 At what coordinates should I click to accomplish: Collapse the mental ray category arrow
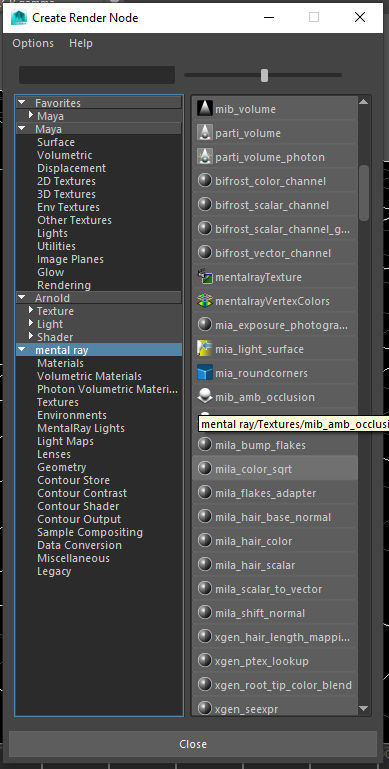pos(22,350)
